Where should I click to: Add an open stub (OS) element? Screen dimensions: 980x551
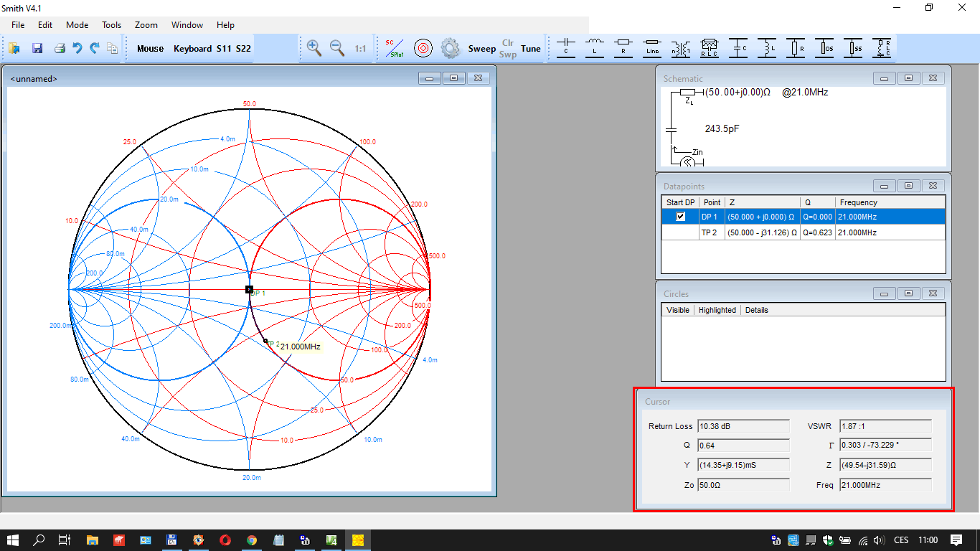coord(824,48)
